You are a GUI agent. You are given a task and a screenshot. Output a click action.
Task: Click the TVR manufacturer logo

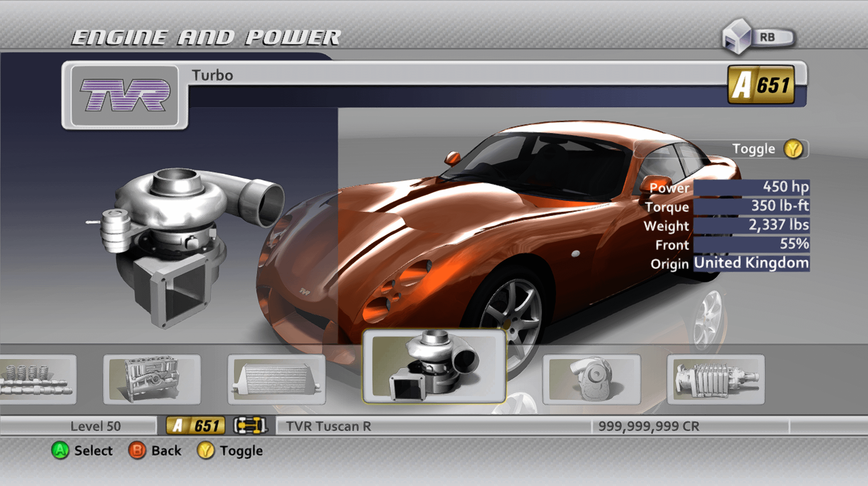[x=125, y=95]
